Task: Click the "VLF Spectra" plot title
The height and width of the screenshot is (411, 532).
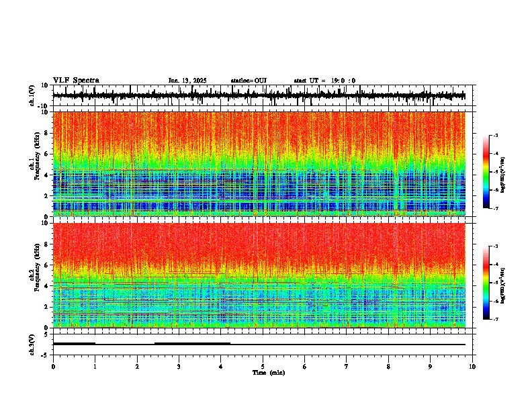Action: click(x=76, y=81)
